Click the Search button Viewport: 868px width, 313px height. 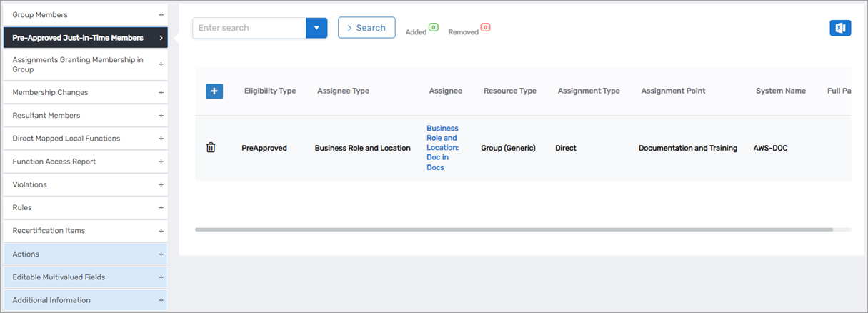[366, 28]
